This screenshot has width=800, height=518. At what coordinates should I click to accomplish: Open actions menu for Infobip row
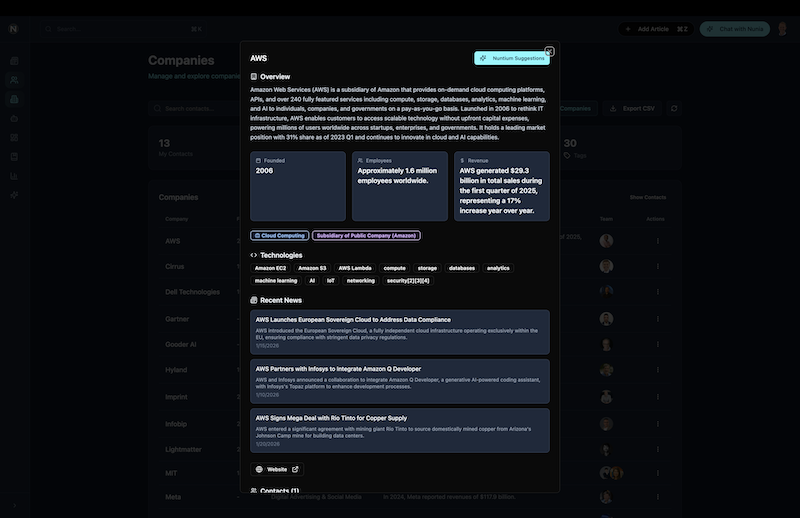coord(658,424)
